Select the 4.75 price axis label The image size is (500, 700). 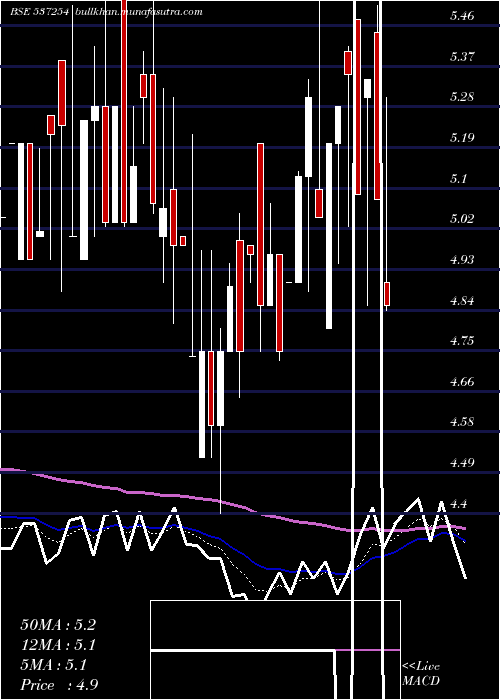462,341
